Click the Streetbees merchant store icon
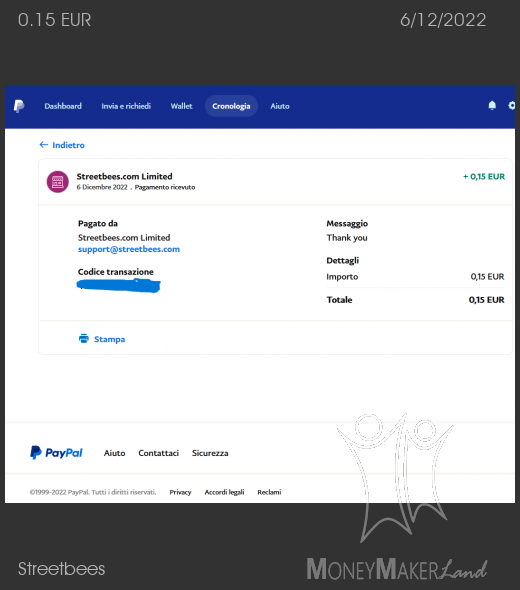The image size is (520, 590). (x=58, y=182)
